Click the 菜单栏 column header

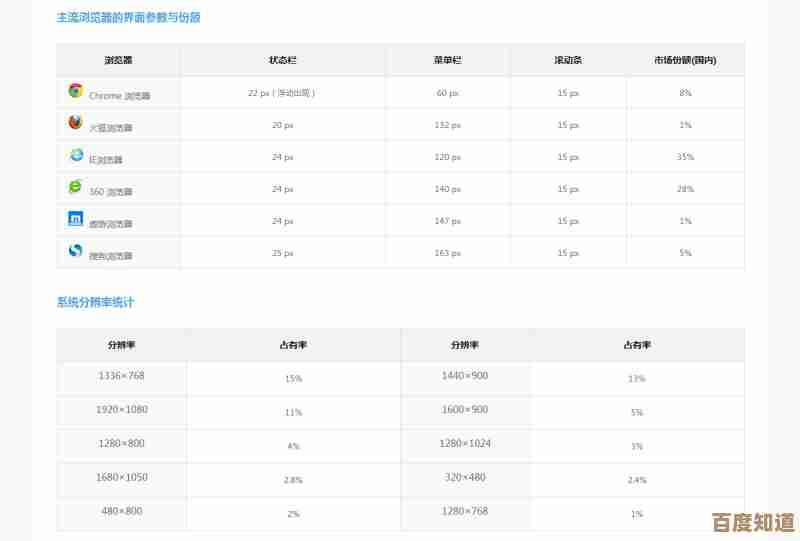[447, 60]
